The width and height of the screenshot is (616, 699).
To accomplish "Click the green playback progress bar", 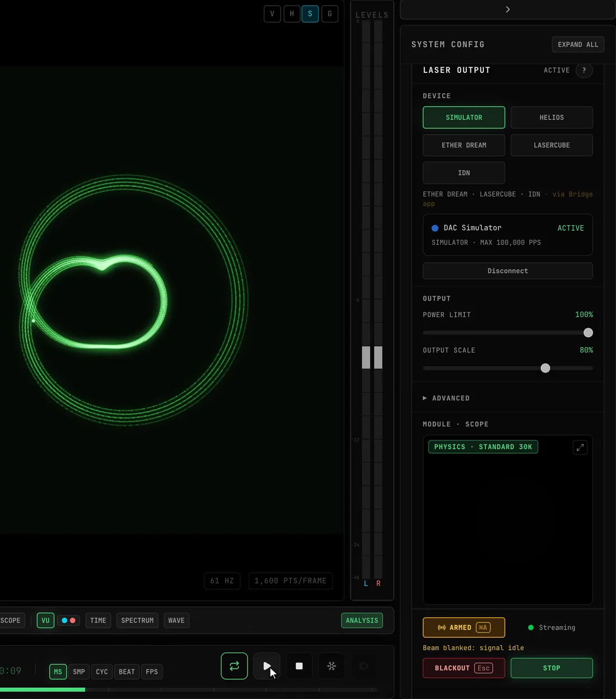I will click(x=43, y=689).
